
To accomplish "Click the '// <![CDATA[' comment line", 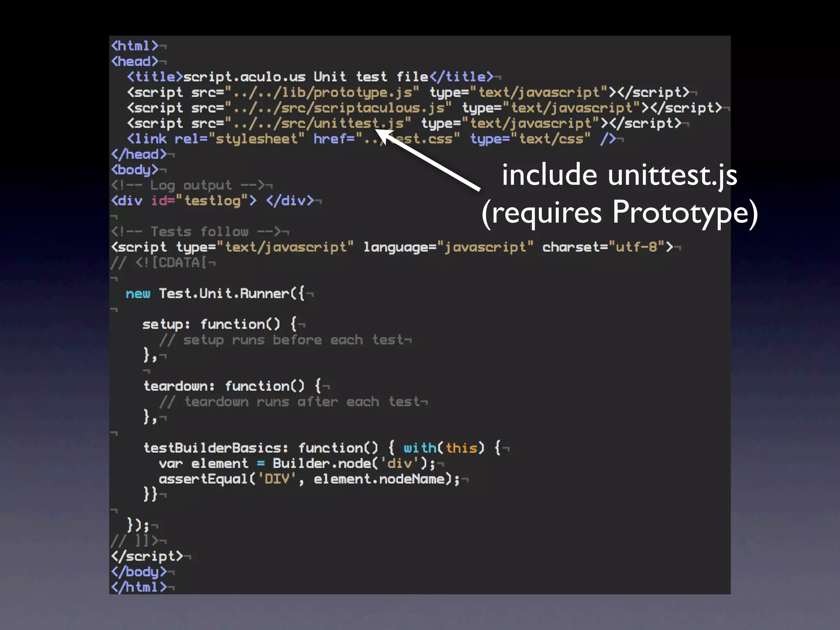I will [159, 262].
